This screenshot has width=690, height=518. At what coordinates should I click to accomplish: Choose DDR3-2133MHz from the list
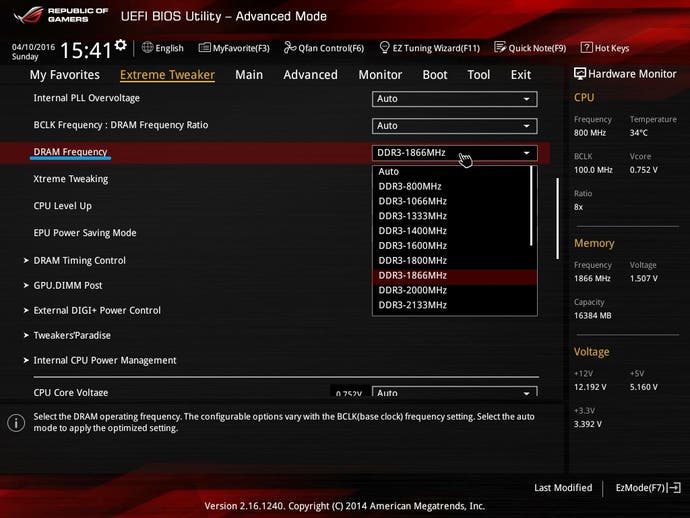pyautogui.click(x=455, y=305)
